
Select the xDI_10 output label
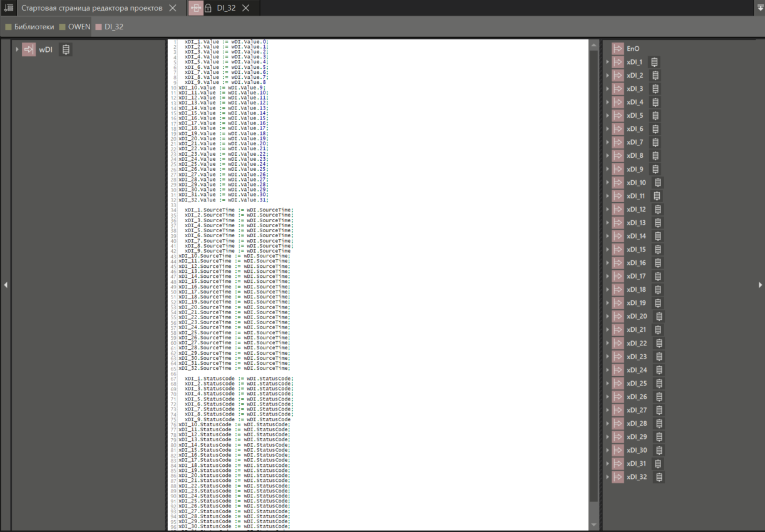click(636, 183)
